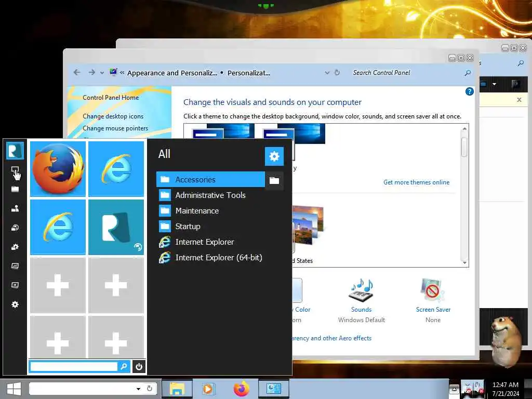Viewport: 532px width, 399px height.
Task: Open the folder icon in start menu sidebar
Action: 15,189
